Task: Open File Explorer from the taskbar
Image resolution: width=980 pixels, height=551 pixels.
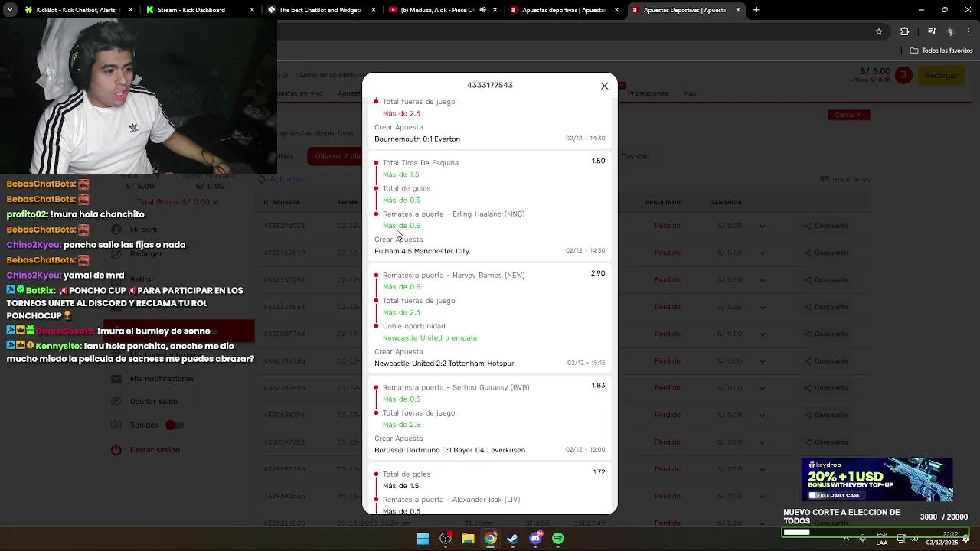Action: point(468,539)
